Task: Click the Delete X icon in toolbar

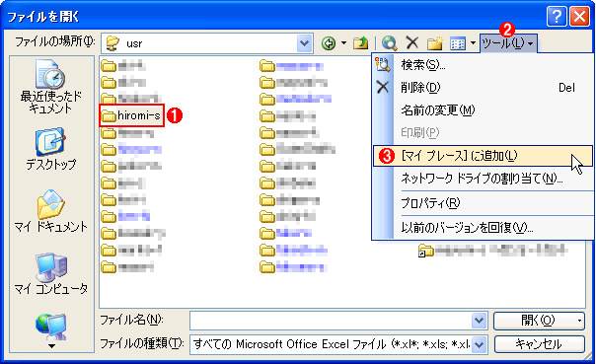Action: tap(412, 43)
